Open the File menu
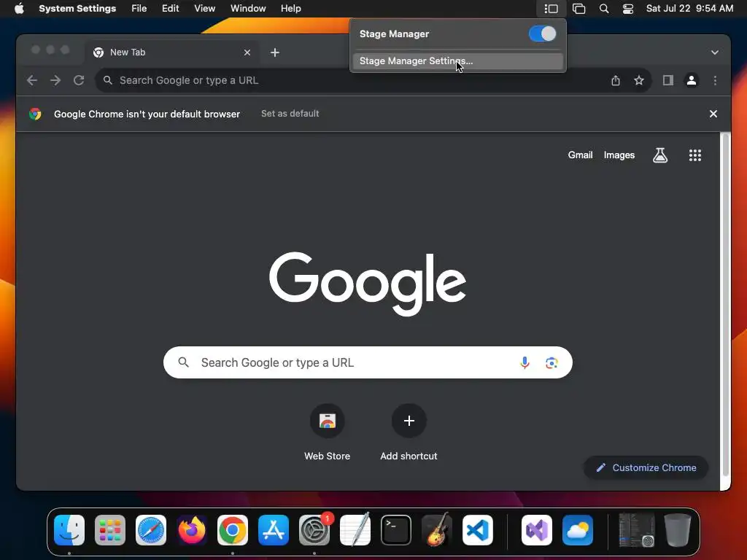 pos(139,9)
